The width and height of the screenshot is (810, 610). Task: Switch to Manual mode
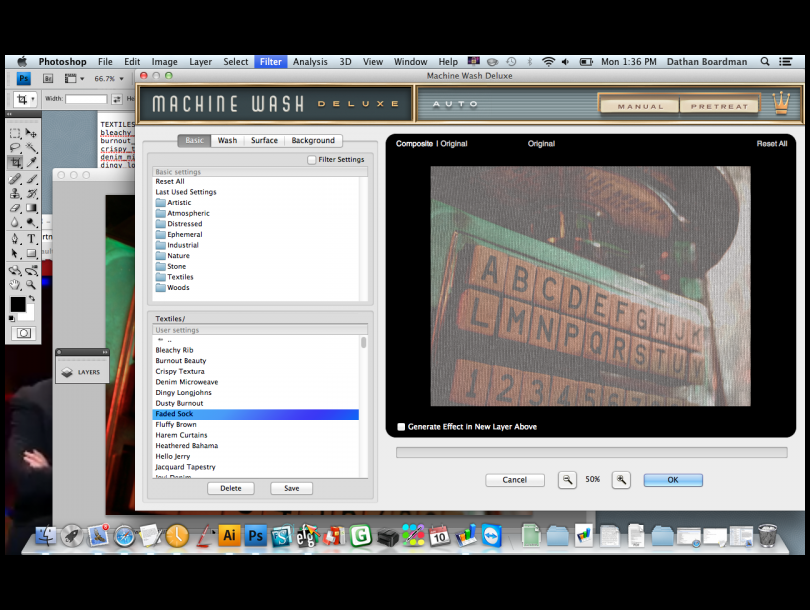(640, 106)
